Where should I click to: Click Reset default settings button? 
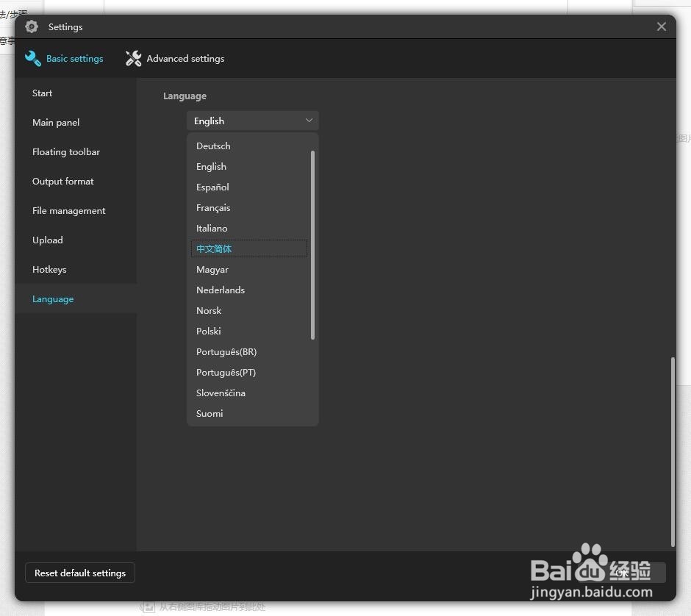80,573
